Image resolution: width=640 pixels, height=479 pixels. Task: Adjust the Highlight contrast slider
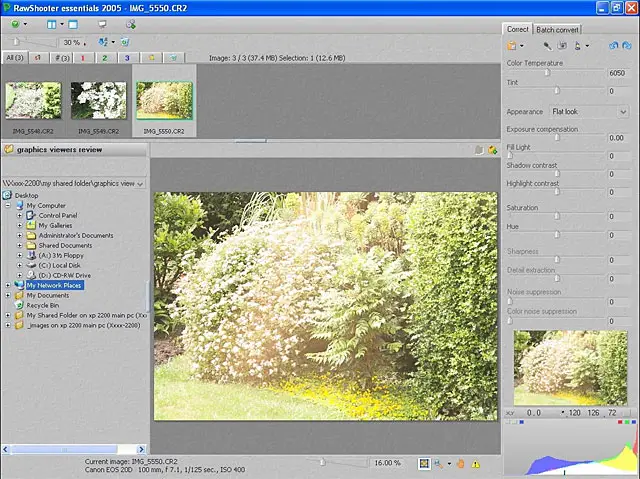(557, 192)
